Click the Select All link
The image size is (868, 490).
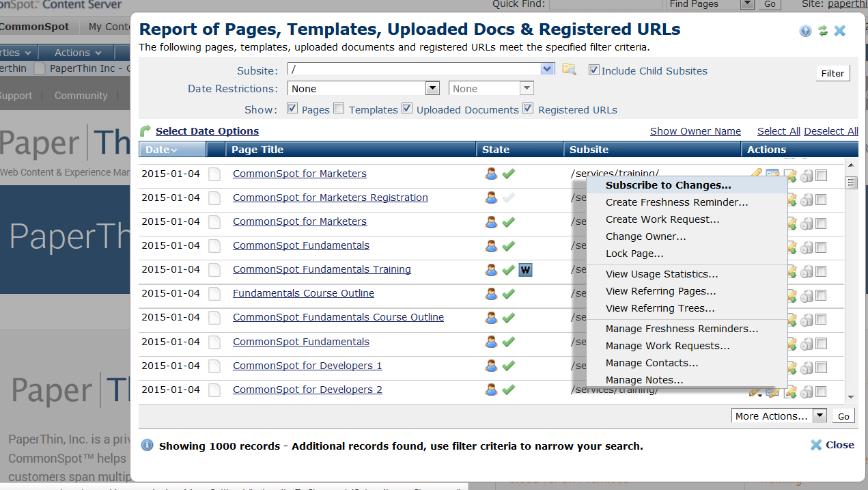tap(779, 131)
